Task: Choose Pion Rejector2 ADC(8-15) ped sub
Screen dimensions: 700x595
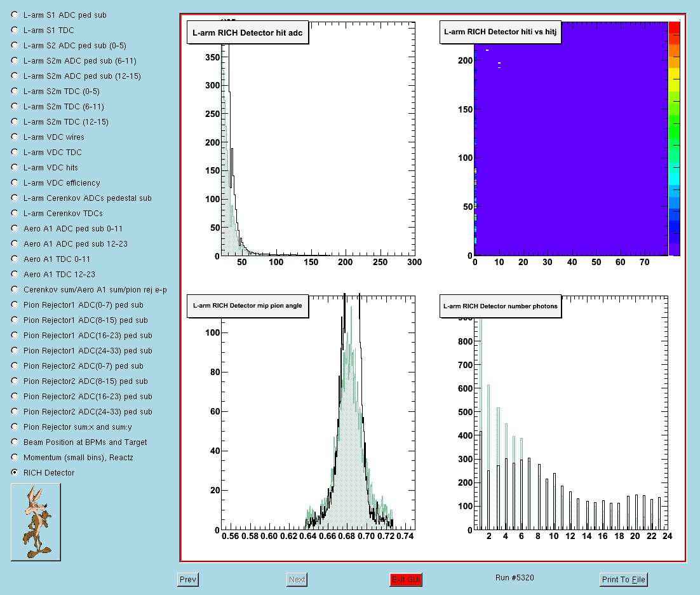Action: click(15, 381)
